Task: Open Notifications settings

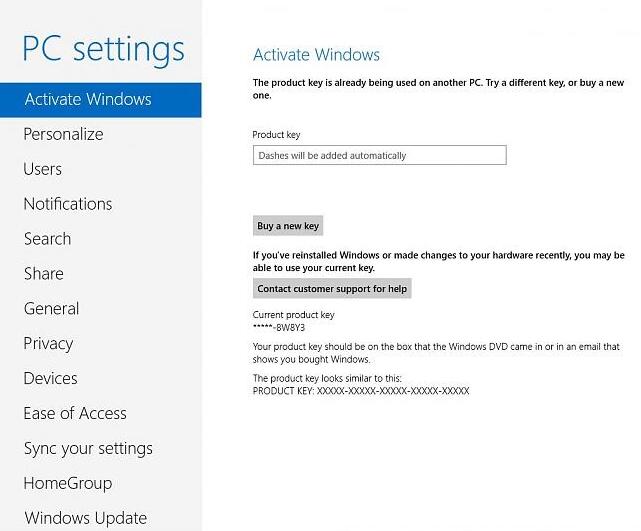Action: 68,204
